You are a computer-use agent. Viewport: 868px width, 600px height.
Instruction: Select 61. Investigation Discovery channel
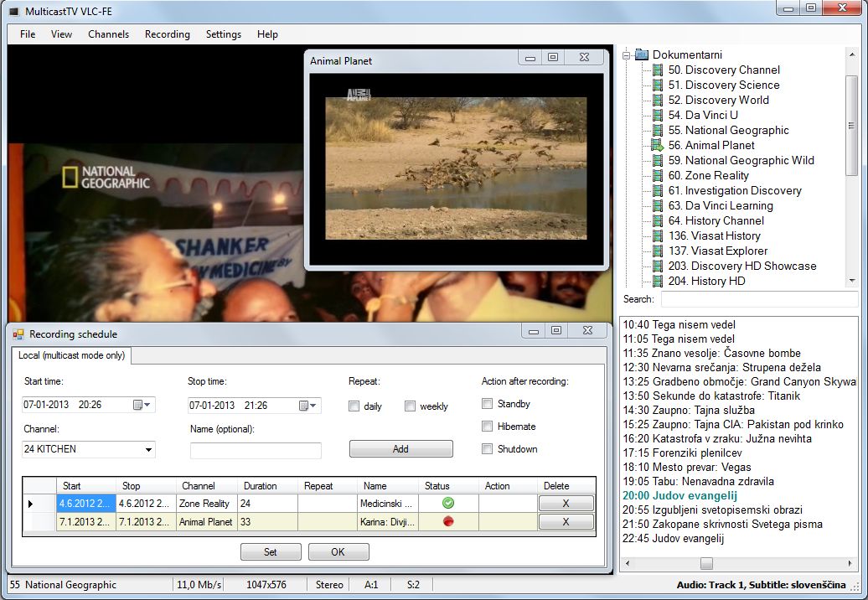pyautogui.click(x=735, y=190)
